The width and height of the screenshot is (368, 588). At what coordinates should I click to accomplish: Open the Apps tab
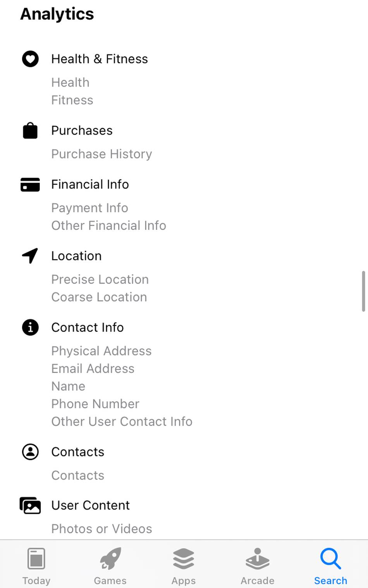(x=184, y=566)
